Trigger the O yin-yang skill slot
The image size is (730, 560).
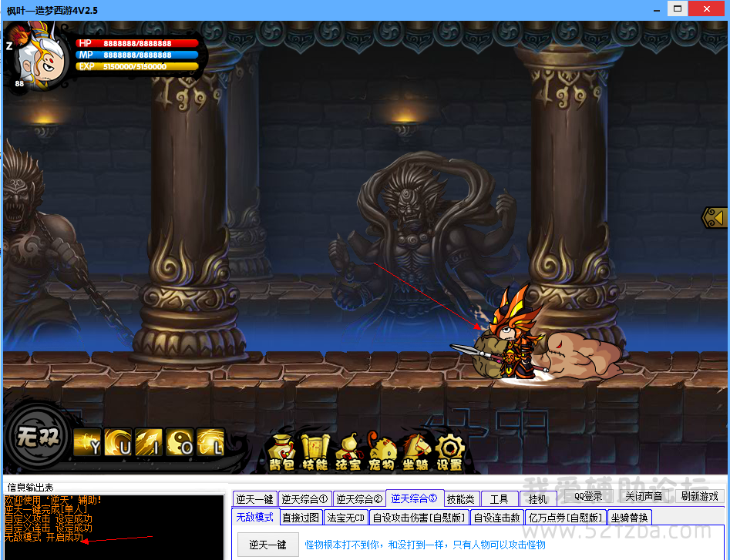click(x=180, y=442)
